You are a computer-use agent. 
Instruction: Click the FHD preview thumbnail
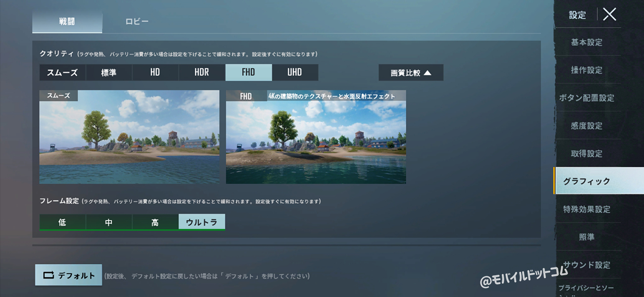pyautogui.click(x=316, y=137)
